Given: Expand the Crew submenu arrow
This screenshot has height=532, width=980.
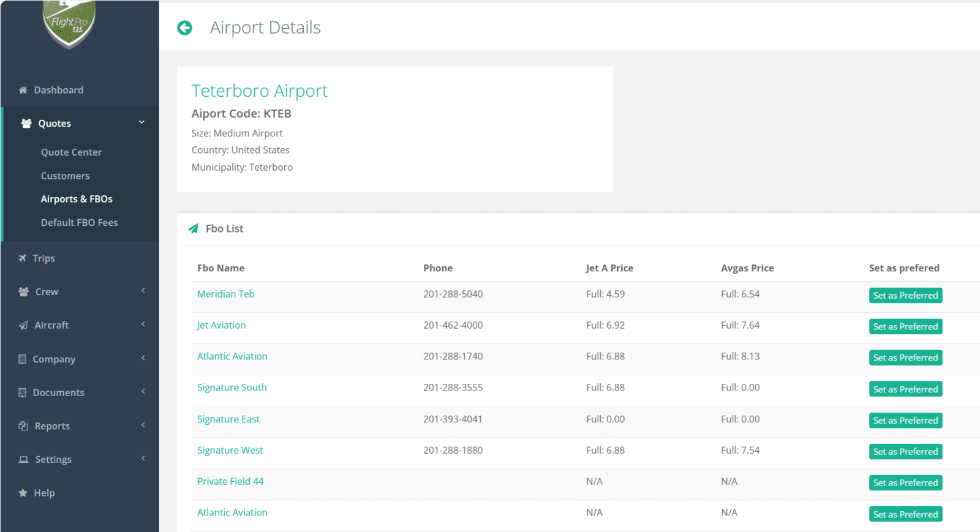Looking at the screenshot, I should (x=143, y=291).
